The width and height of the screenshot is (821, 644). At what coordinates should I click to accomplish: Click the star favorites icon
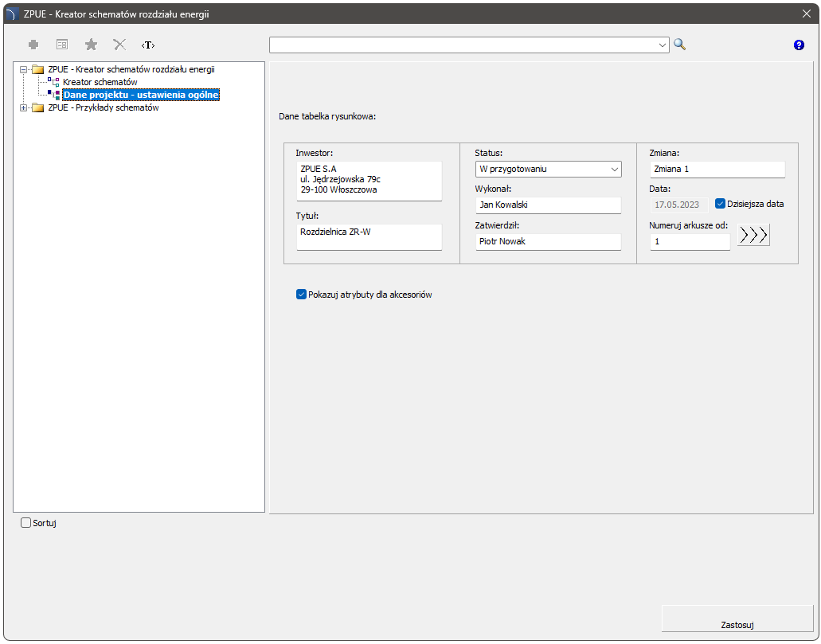tap(91, 45)
